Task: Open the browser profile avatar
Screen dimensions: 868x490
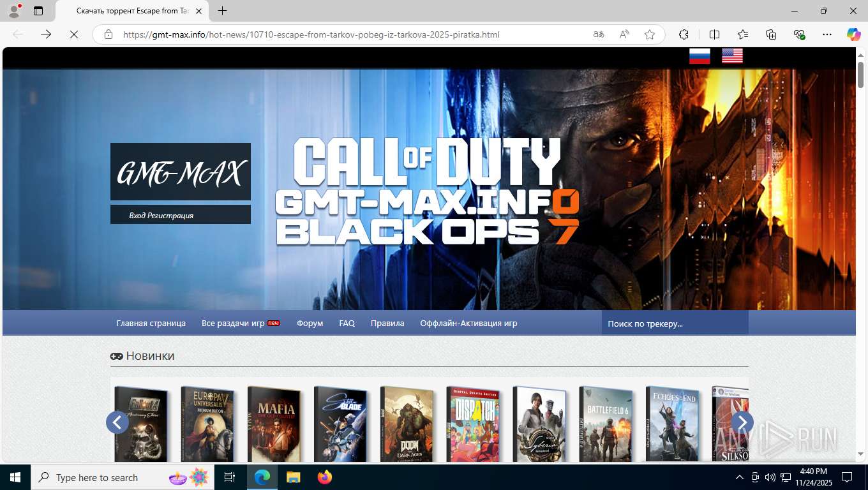Action: coord(14,11)
